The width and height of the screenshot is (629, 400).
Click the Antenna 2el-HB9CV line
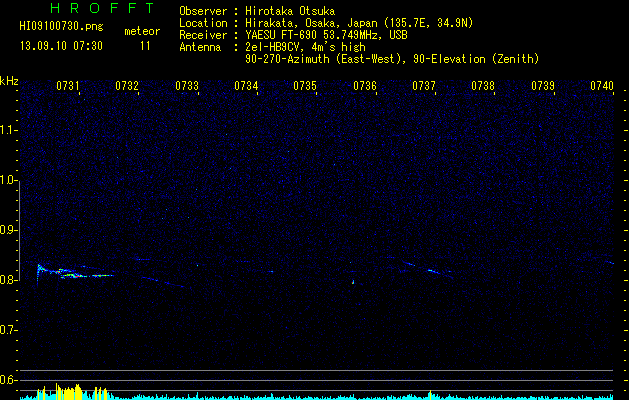click(x=272, y=47)
